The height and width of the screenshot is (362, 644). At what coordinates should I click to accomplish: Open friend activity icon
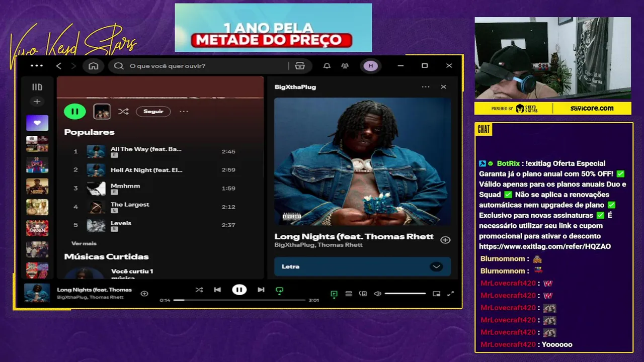pyautogui.click(x=345, y=66)
